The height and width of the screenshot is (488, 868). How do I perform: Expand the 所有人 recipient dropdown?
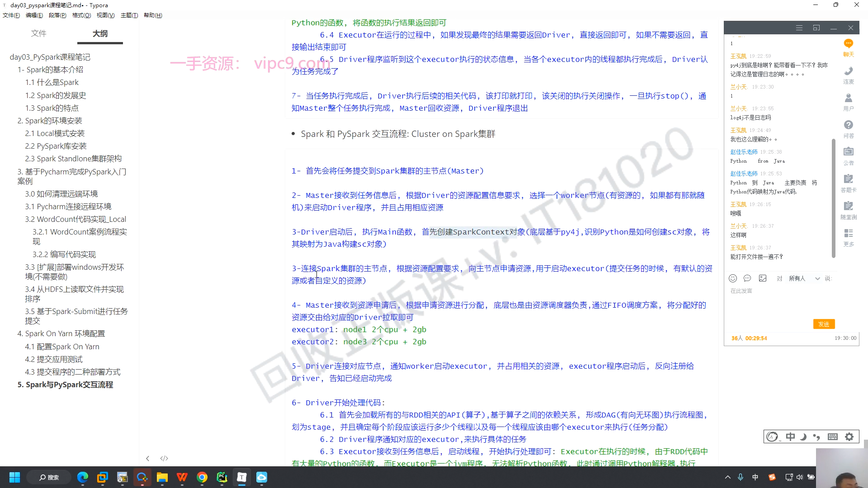(x=817, y=278)
